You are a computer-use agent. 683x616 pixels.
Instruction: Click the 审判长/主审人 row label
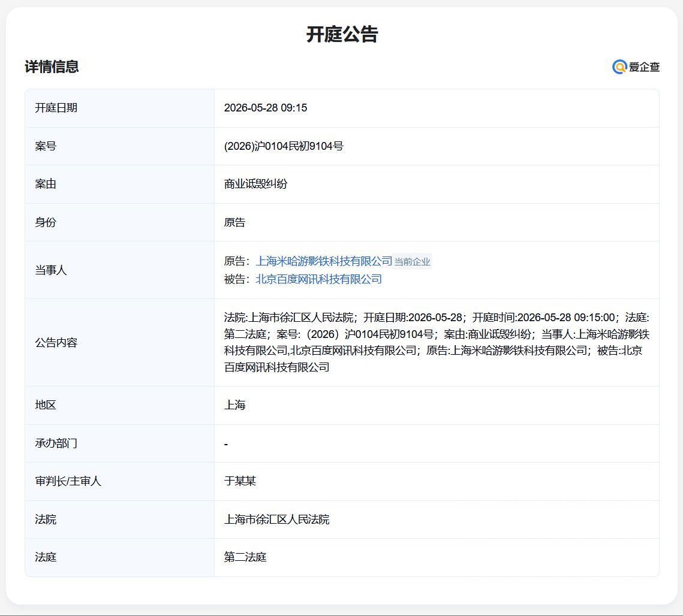coord(68,481)
